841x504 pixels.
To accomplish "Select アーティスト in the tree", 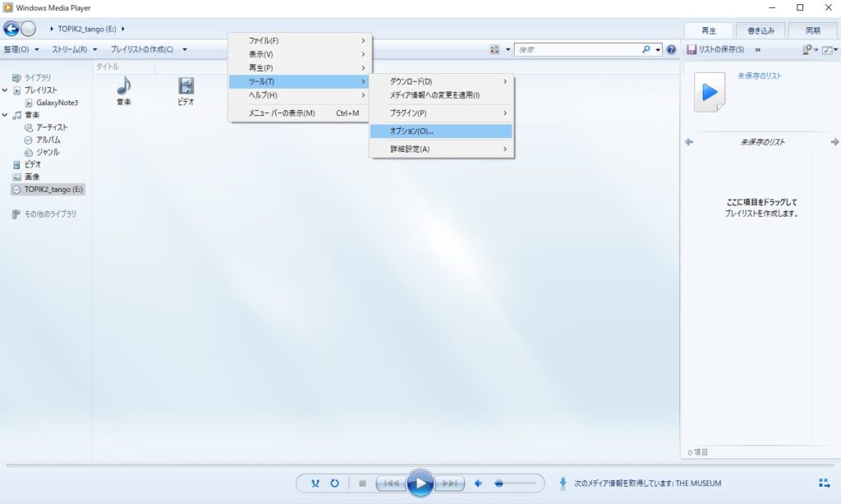I will pos(46,127).
